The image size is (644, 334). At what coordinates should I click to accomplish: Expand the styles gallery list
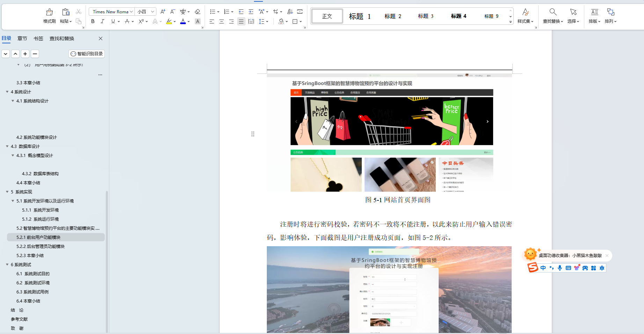511,22
